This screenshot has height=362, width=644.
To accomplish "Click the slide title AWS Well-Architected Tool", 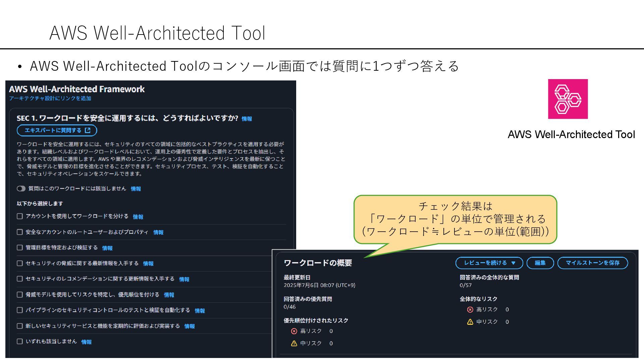I will [x=157, y=33].
